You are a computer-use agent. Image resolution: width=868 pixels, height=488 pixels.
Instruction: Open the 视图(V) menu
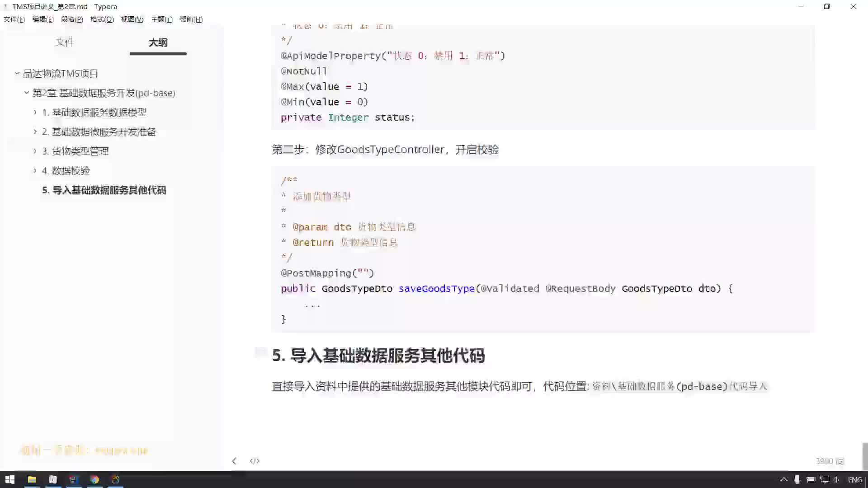[x=132, y=19]
